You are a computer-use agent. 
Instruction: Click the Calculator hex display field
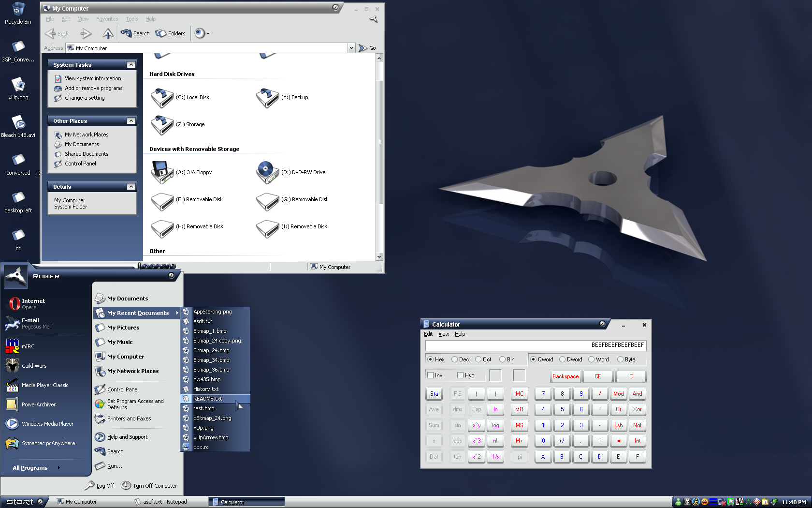pos(536,345)
